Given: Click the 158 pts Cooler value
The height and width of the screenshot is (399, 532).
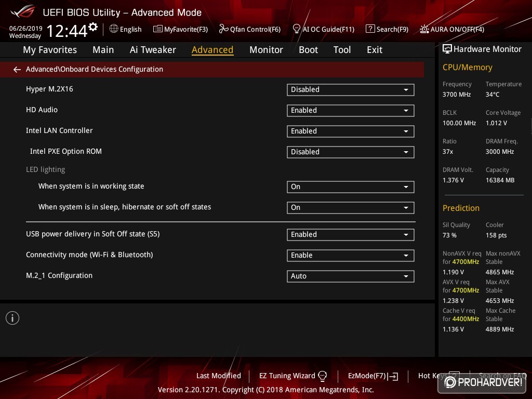Looking at the screenshot, I should coord(496,235).
